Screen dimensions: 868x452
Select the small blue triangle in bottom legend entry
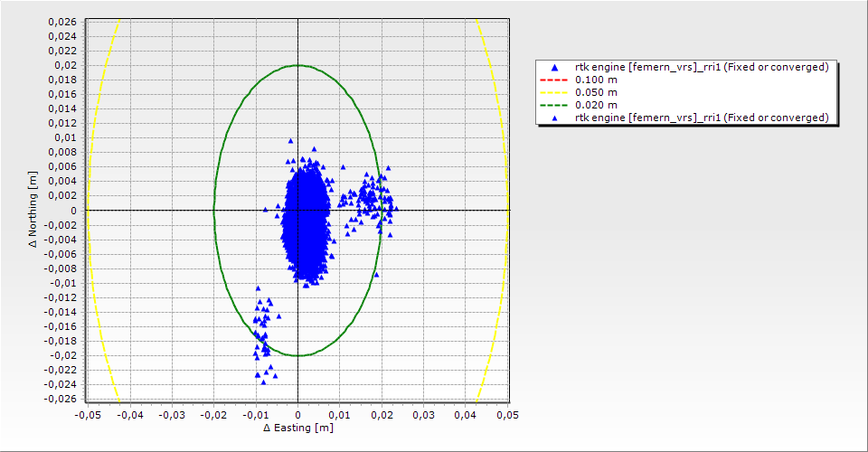[x=554, y=118]
